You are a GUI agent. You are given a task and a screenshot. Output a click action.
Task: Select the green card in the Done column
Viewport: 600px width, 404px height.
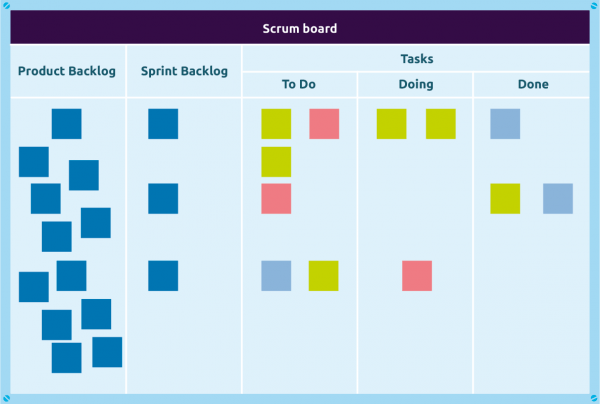click(505, 198)
